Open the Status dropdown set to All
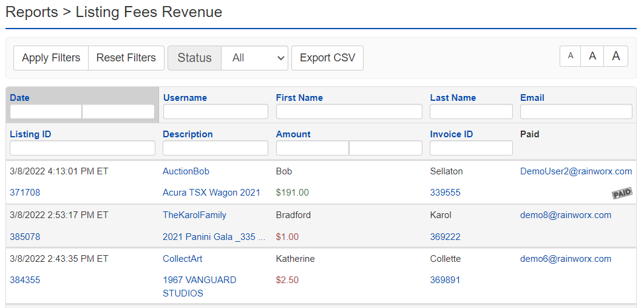 (255, 58)
